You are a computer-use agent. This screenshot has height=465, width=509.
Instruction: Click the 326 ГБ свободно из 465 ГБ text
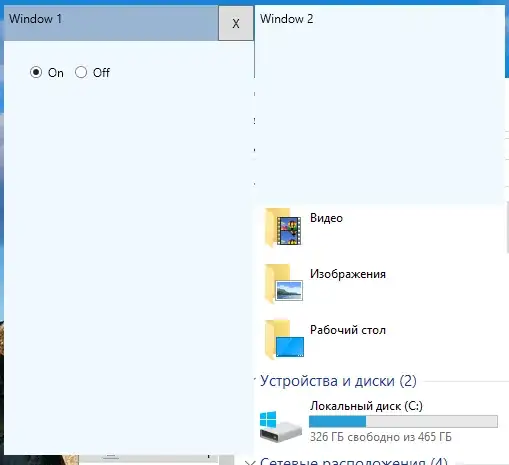(381, 437)
